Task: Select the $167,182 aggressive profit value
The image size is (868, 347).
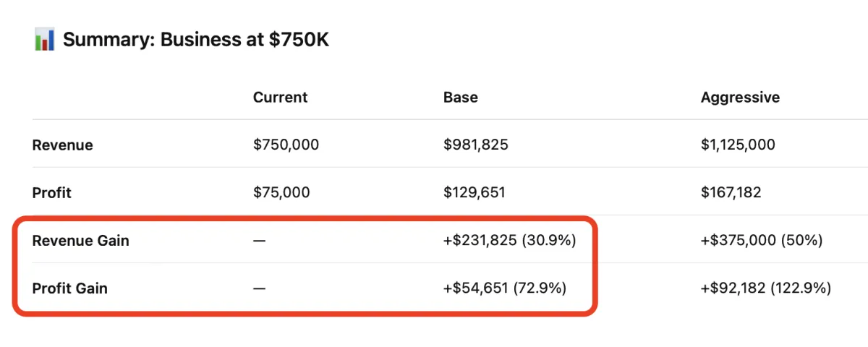Action: (731, 193)
